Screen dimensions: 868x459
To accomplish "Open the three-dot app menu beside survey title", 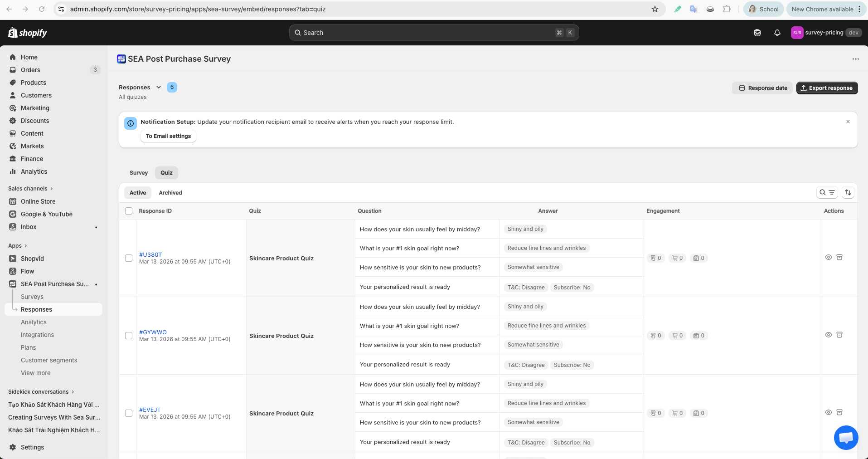I will [x=855, y=59].
